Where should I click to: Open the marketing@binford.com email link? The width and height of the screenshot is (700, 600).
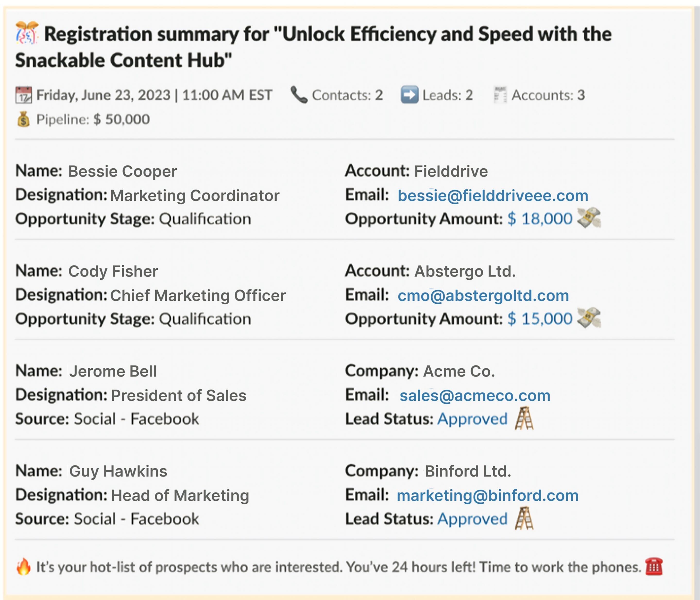tap(487, 495)
